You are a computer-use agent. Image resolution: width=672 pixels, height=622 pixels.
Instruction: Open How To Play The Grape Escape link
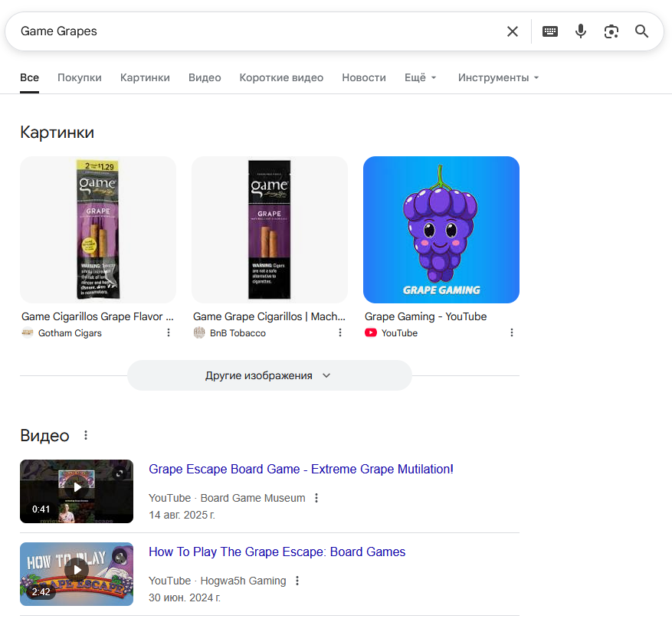coord(277,552)
